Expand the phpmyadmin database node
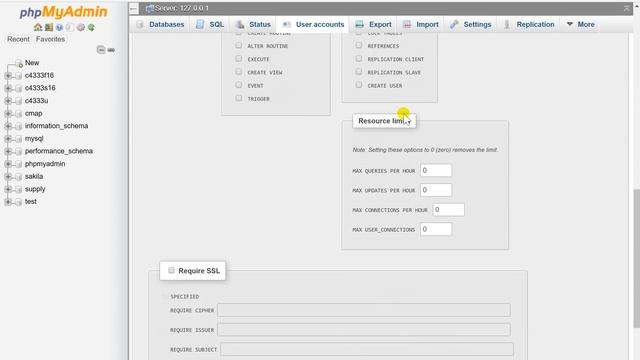Viewport: 640px width, 360px height. coord(8,164)
